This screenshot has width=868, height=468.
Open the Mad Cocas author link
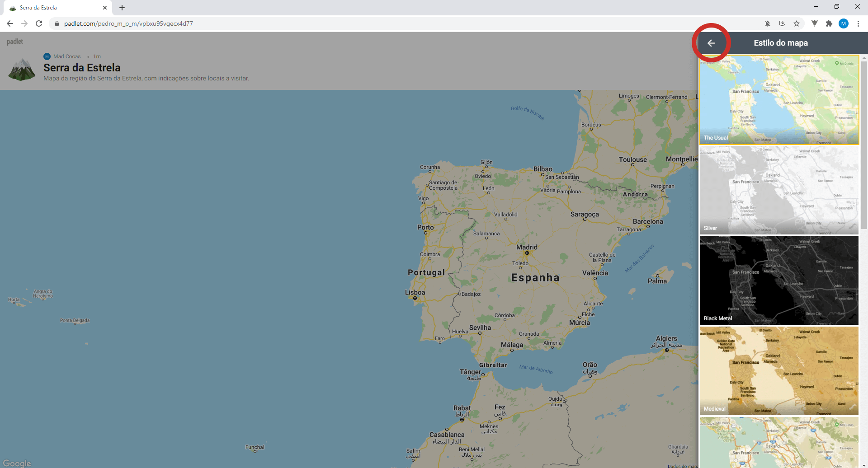click(67, 56)
